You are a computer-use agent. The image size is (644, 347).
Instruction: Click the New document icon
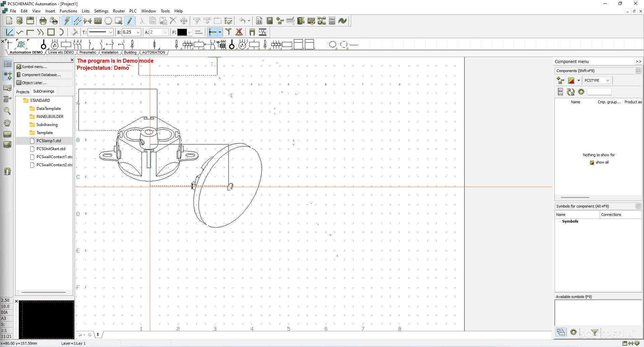coord(9,21)
